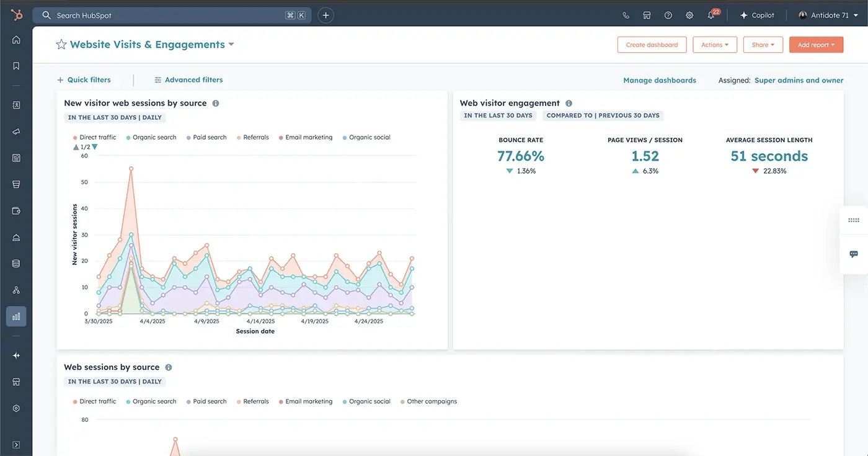Go to previous legend page with up arrow
The image size is (868, 456).
pyautogui.click(x=76, y=147)
